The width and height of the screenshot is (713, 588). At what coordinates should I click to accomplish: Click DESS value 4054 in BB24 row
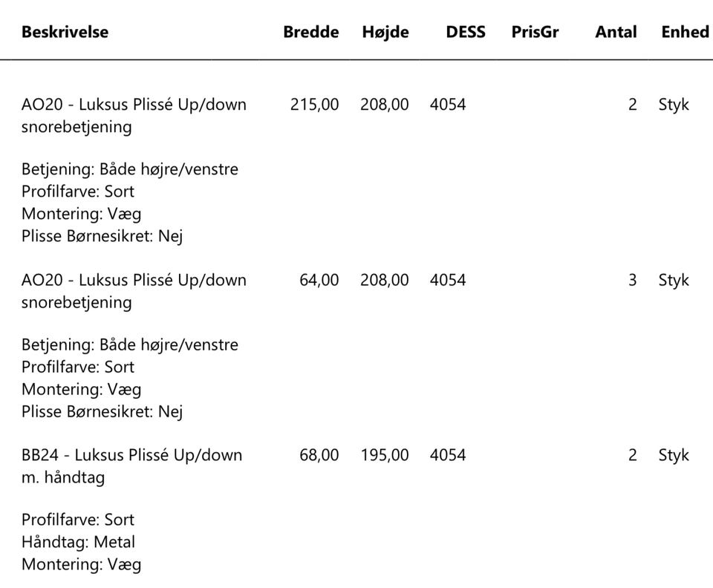click(448, 455)
